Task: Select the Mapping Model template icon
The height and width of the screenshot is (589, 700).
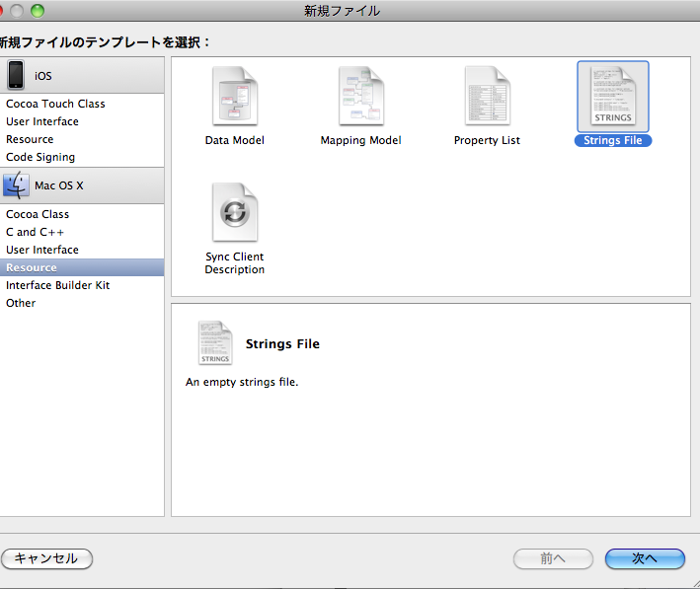Action: [361, 96]
